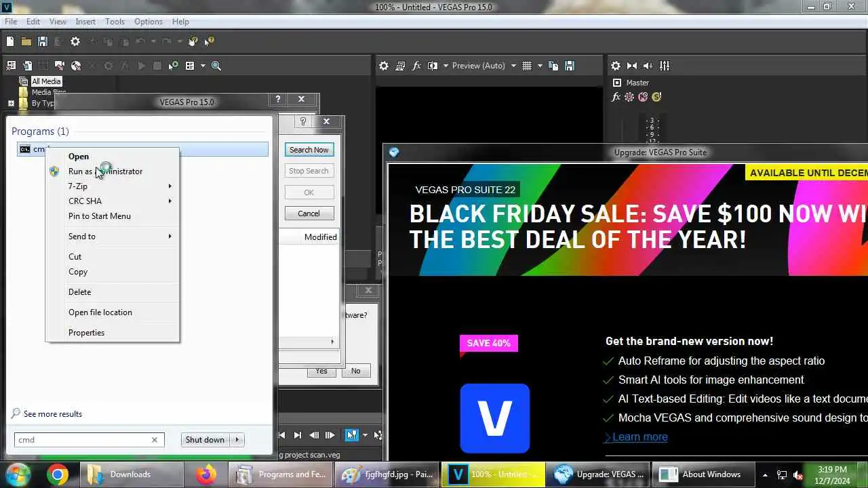Click the Learn more link in upgrade window

tap(639, 436)
